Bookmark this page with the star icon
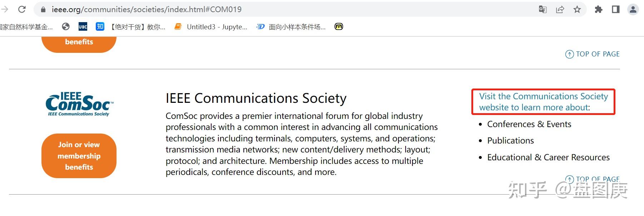This screenshot has width=644, height=216. [x=577, y=9]
